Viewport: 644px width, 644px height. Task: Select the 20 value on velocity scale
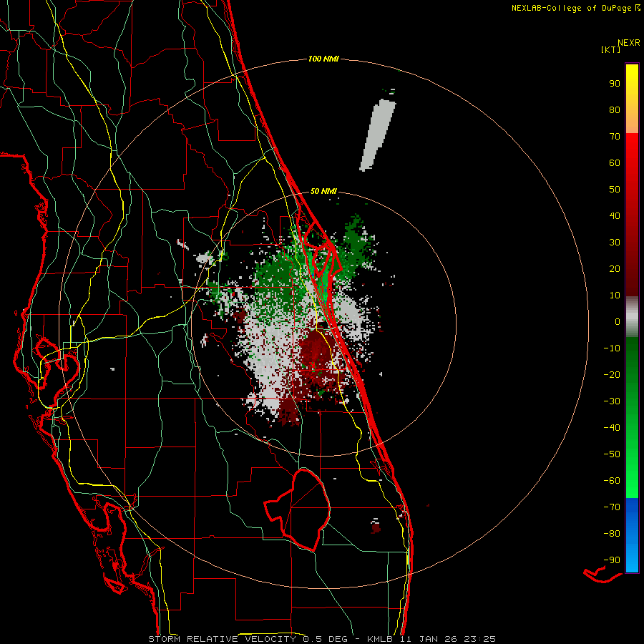point(615,269)
